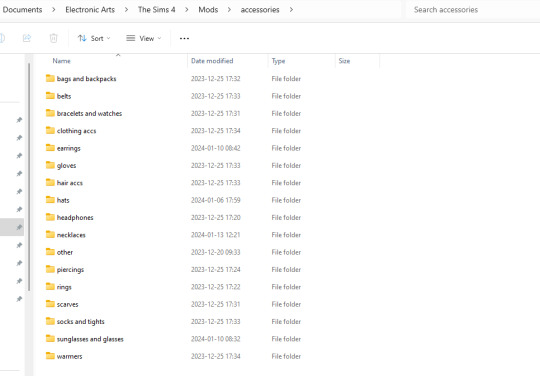This screenshot has width=540, height=376.
Task: Click the earrings date 2024-01-10 08:42
Action: pos(216,148)
